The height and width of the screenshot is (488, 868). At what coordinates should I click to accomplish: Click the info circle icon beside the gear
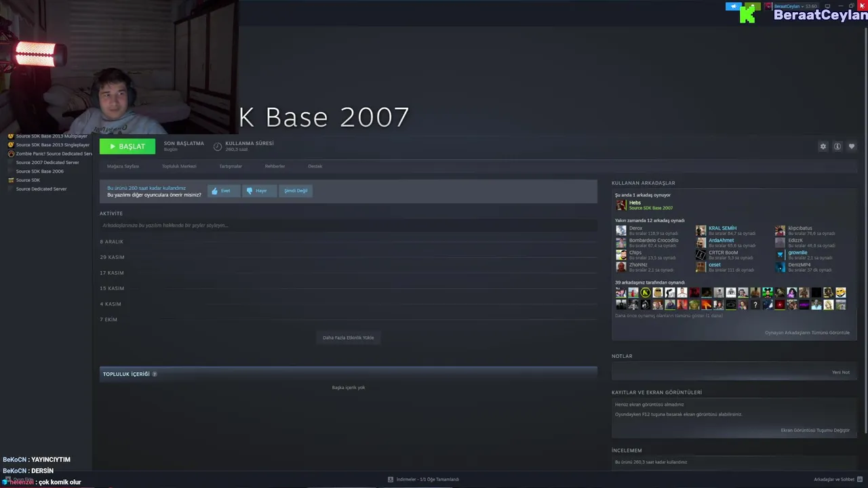coord(837,146)
